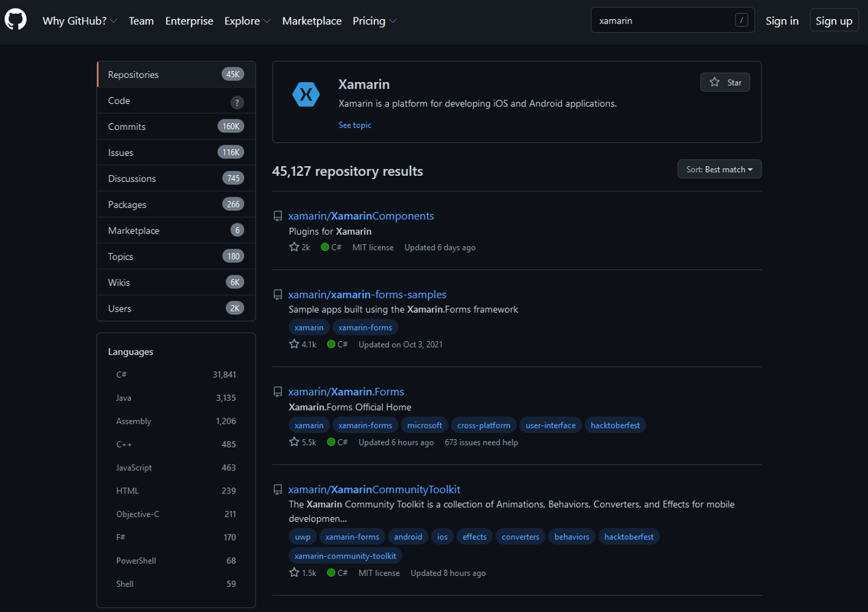The image size is (868, 612).
Task: Select the Topics search filter
Action: pyautogui.click(x=176, y=256)
